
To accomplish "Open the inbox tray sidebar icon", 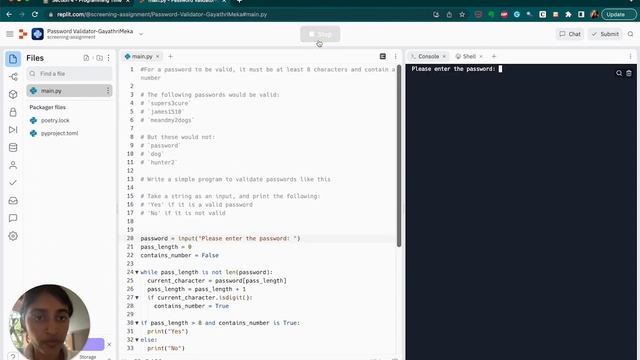I will coord(13,200).
